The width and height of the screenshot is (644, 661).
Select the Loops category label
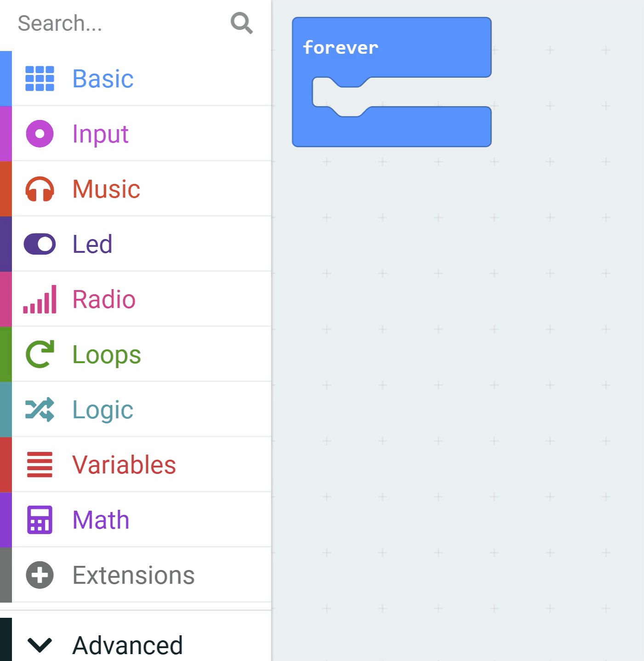(x=107, y=354)
